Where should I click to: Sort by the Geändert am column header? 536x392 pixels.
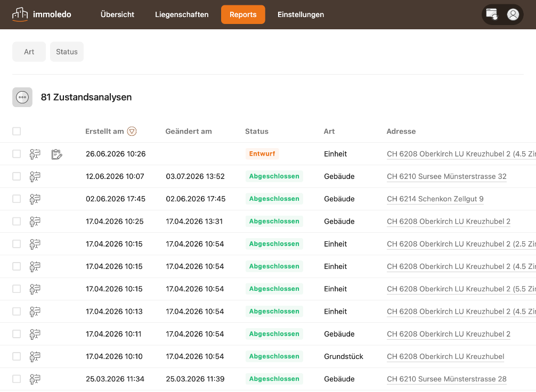coord(189,131)
